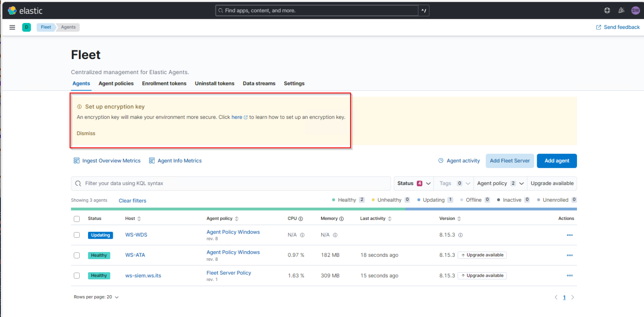Click the Elastic logo
The width and height of the screenshot is (644, 317).
[x=25, y=10]
